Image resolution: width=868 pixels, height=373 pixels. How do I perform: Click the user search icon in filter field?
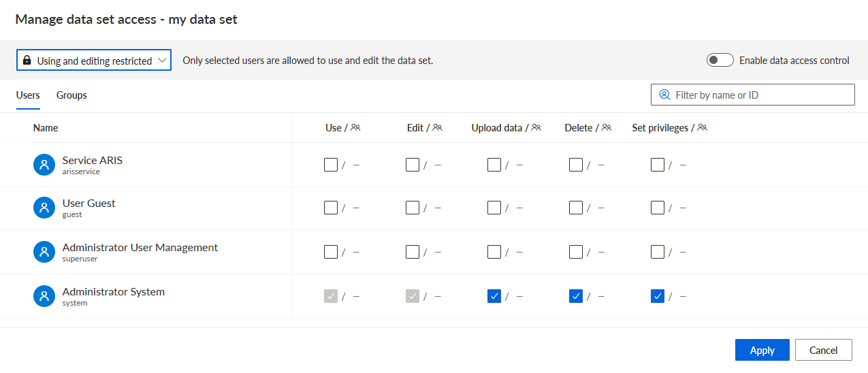coord(664,95)
